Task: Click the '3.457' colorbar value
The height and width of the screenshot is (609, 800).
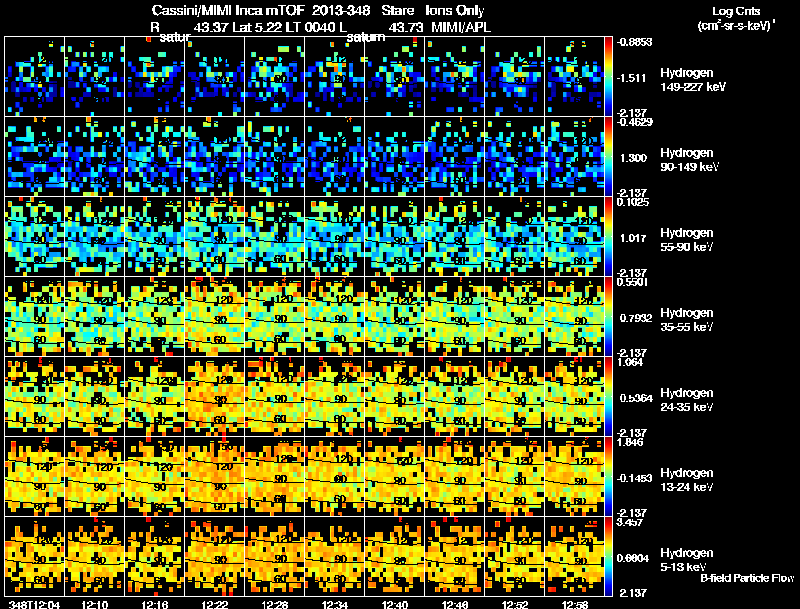Action: point(630,522)
